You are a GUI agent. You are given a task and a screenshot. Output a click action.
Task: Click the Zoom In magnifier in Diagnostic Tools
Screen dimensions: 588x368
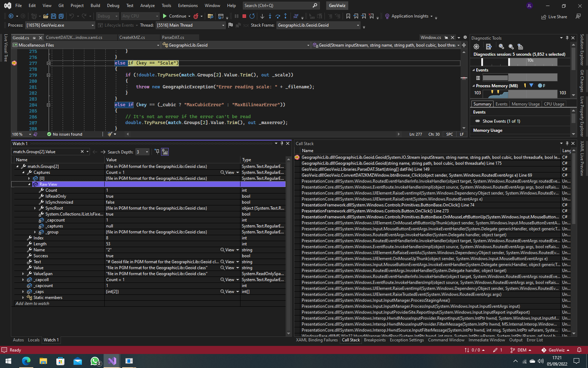coord(502,47)
